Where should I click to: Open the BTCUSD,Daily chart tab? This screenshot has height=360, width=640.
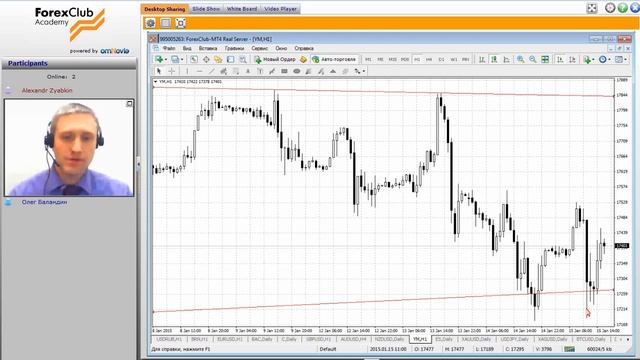[x=591, y=340]
